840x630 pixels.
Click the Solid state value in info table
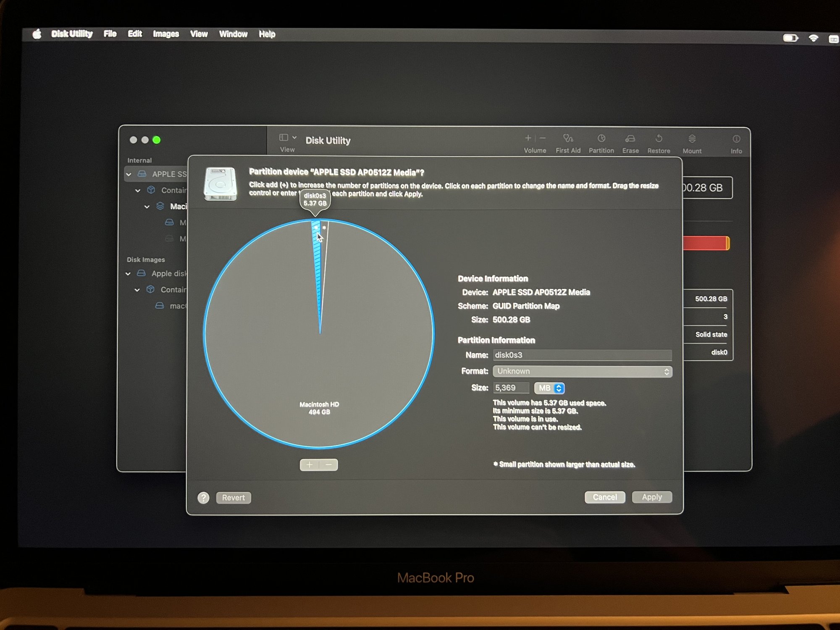(711, 335)
